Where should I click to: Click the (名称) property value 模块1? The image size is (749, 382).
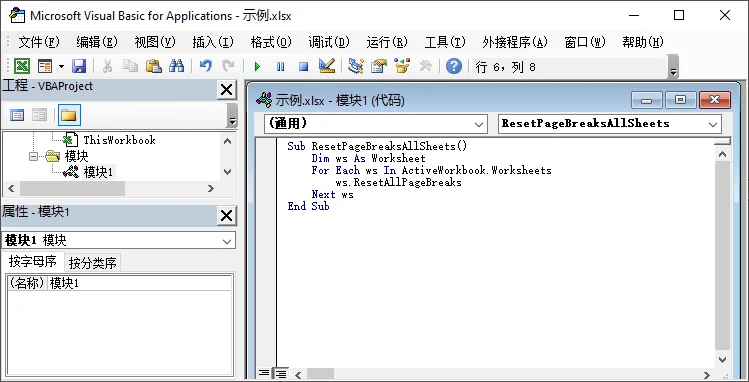click(139, 283)
